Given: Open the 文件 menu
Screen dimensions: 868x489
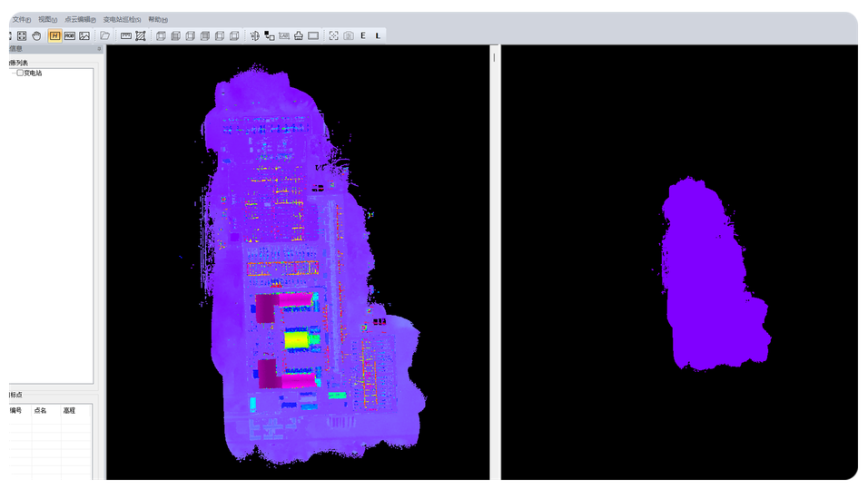Looking at the screenshot, I should point(21,19).
